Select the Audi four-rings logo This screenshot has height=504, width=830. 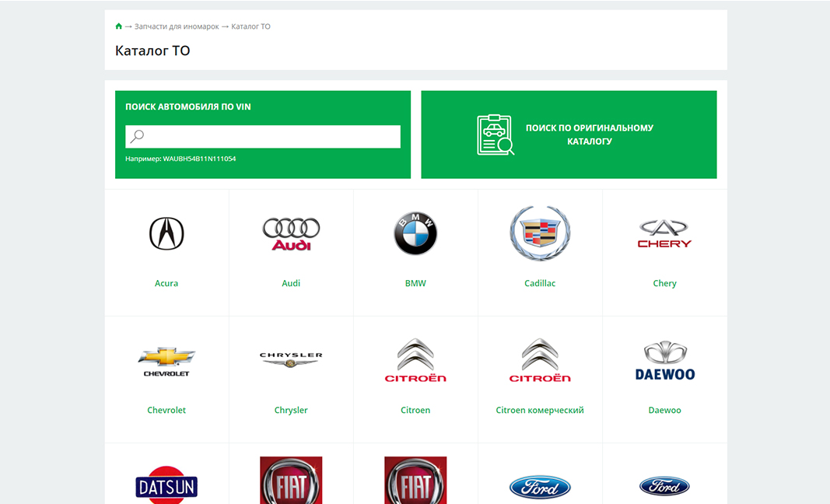pyautogui.click(x=291, y=233)
